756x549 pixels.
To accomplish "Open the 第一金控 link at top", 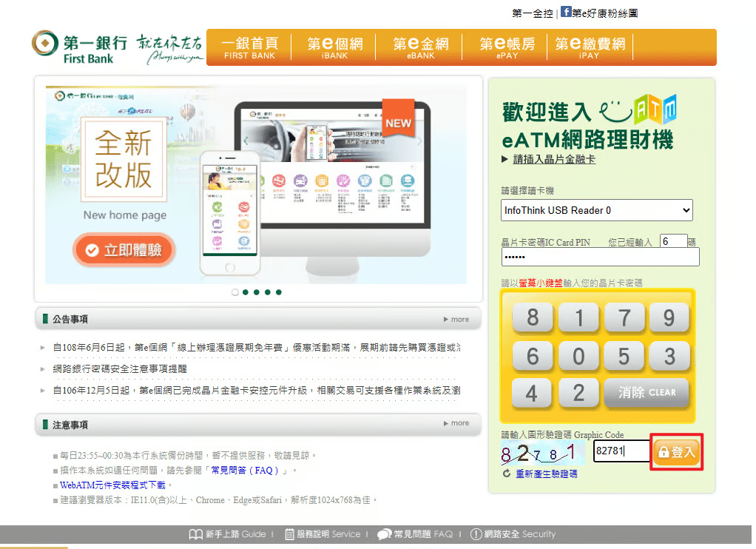I will 533,13.
